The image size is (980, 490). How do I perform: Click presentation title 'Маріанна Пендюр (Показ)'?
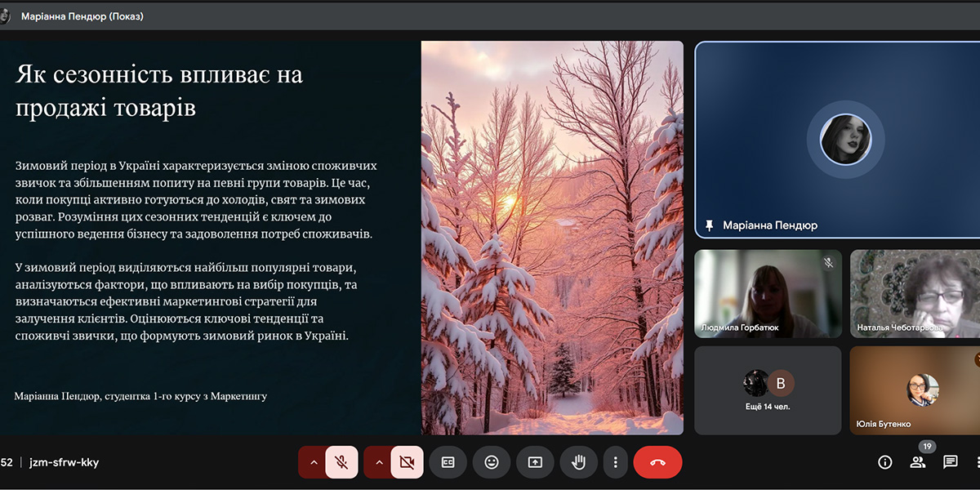click(x=82, y=16)
